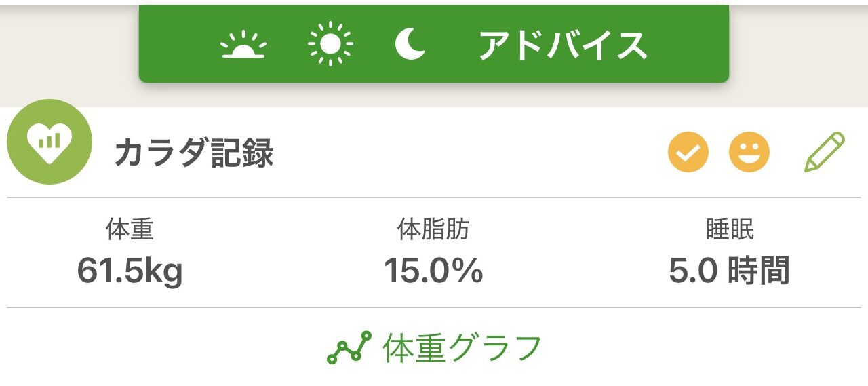Tap the crescent moon night icon
This screenshot has height=386, width=868.
tap(410, 45)
